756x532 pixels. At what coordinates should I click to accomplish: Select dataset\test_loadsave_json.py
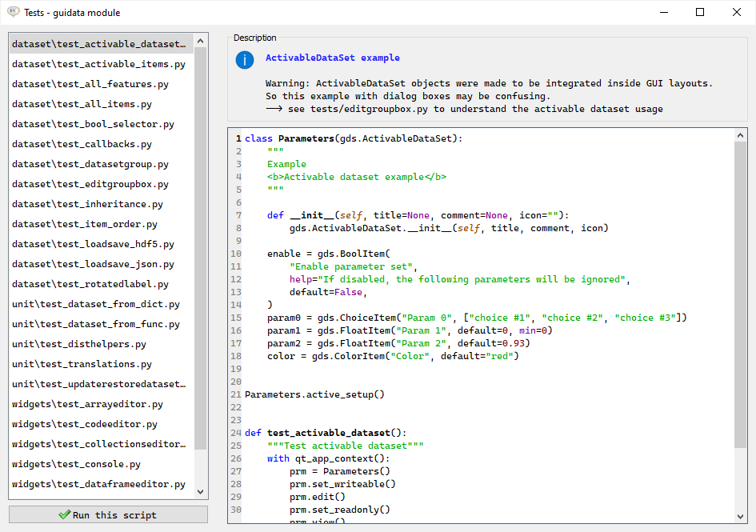[x=102, y=264]
